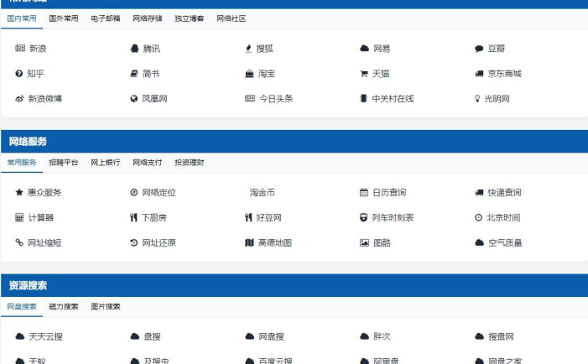Open the 网络支付 tab
Viewport: 588px width, 364px height.
tap(148, 163)
